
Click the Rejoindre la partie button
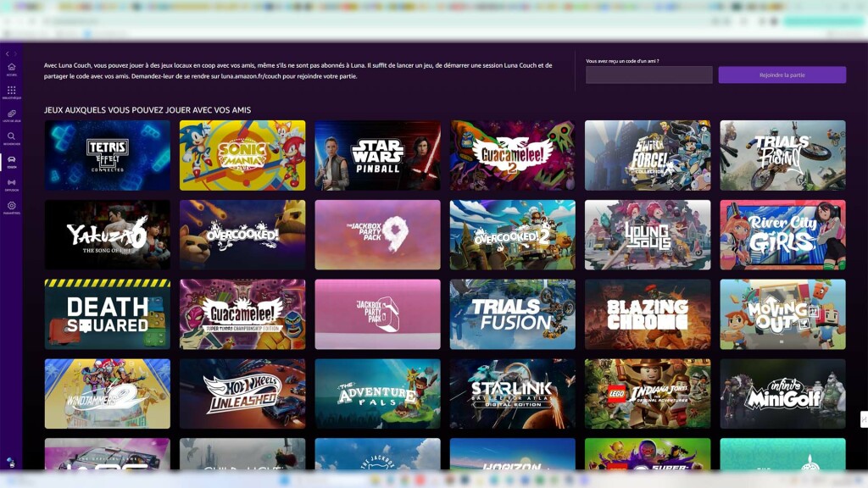pos(782,75)
